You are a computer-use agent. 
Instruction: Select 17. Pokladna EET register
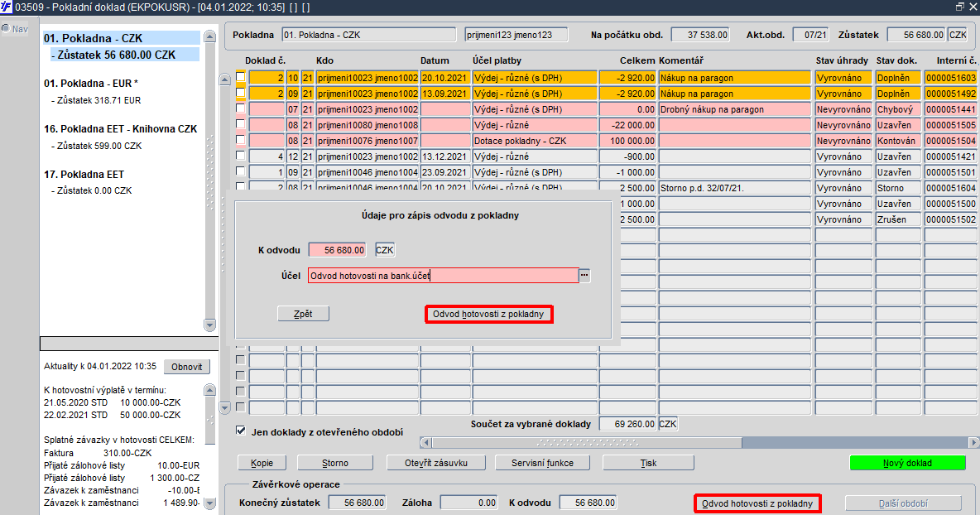84,175
